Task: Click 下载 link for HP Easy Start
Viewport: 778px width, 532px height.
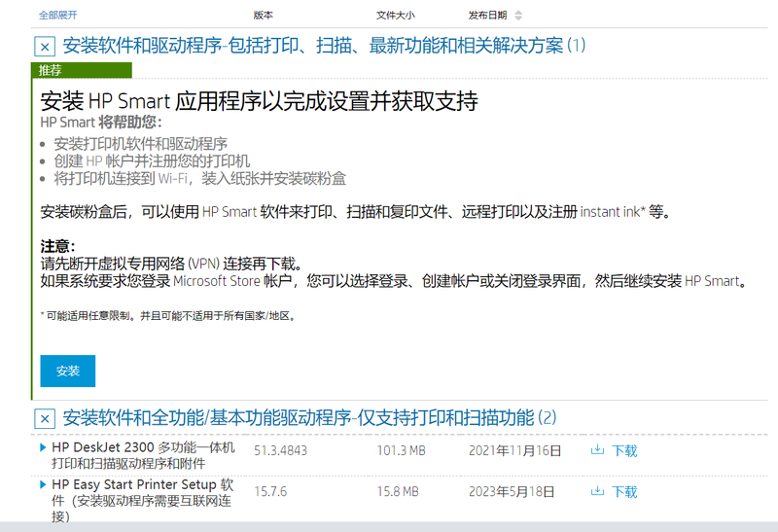Action: click(624, 491)
